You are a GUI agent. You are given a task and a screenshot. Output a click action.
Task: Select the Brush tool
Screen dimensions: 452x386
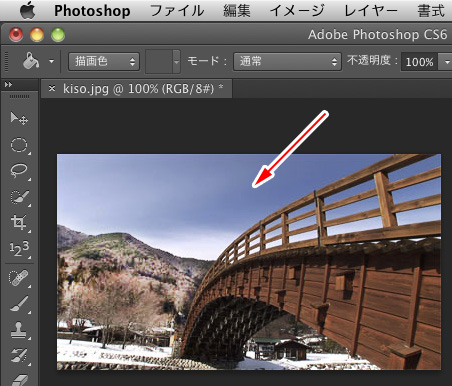tap(19, 304)
